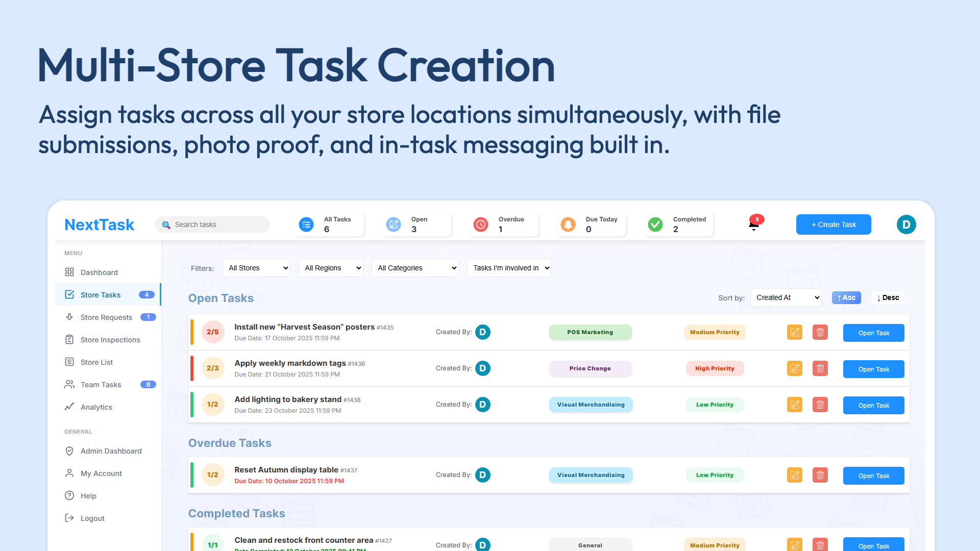Image resolution: width=980 pixels, height=551 pixels.
Task: Open the Tasks I'm involved in dropdown
Action: 509,268
